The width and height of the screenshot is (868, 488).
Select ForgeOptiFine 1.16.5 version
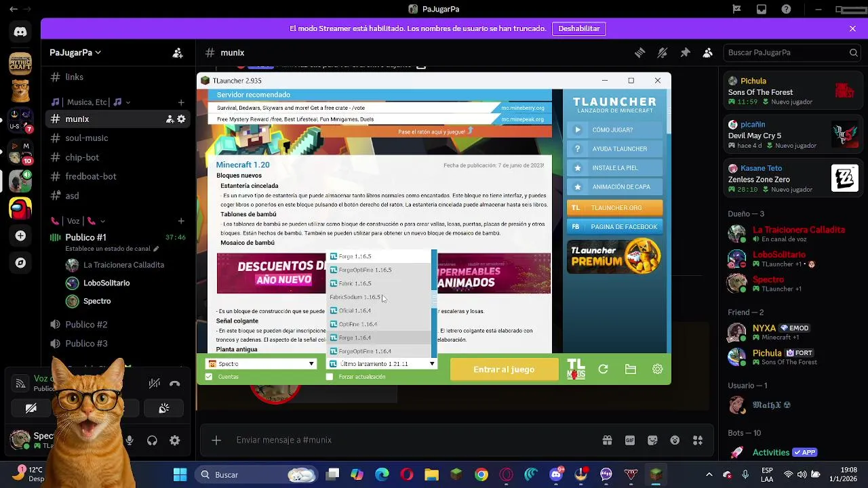[x=378, y=270]
